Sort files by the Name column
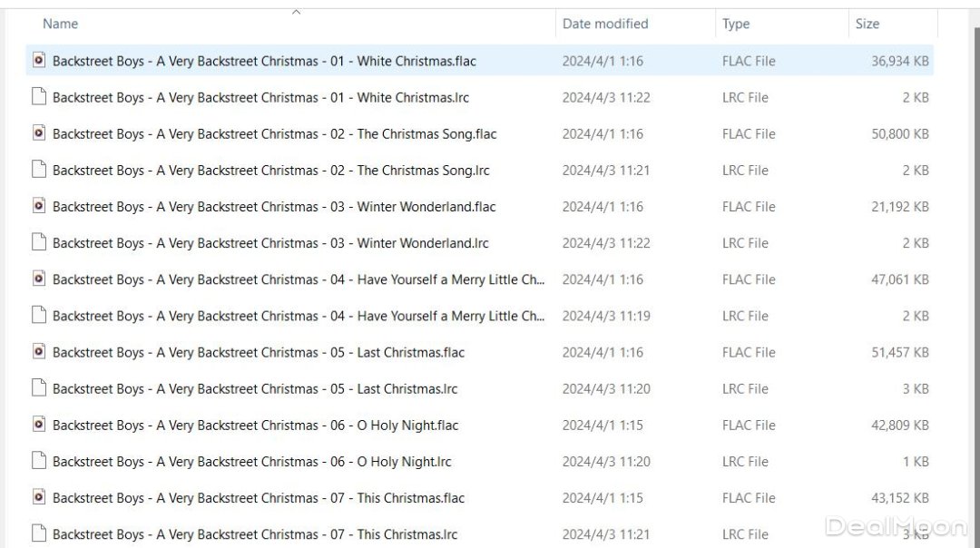Viewport: 980px width, 548px height. coord(61,24)
